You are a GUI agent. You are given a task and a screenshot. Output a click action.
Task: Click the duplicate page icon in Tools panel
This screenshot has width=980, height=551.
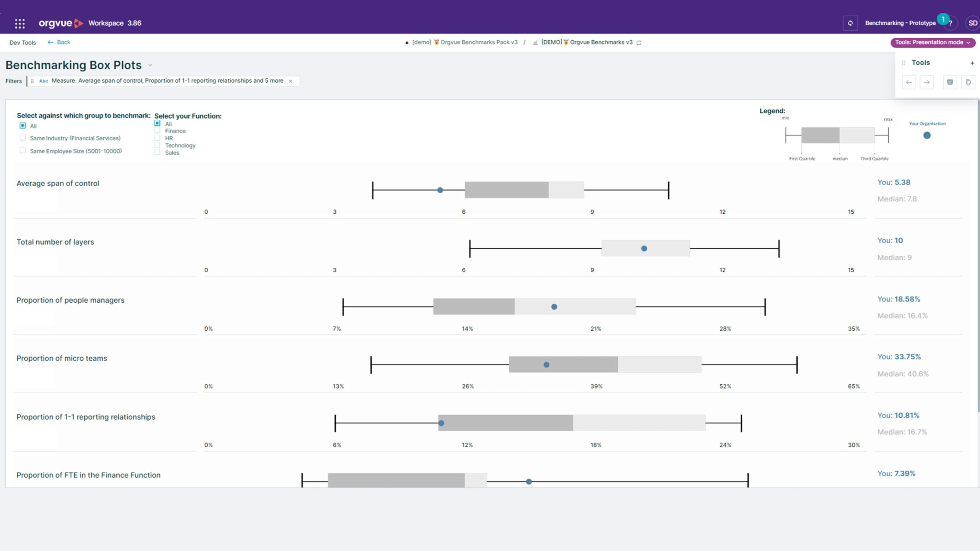tap(968, 82)
